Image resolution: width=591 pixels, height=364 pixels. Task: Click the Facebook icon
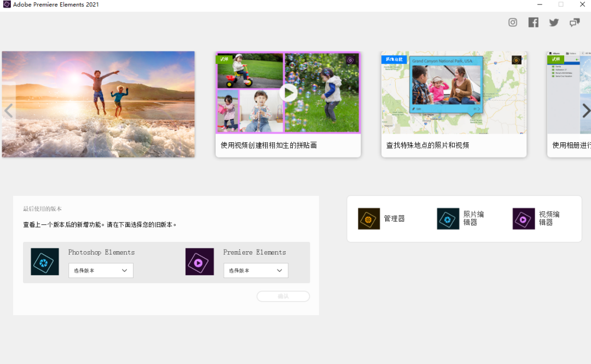[x=533, y=22]
